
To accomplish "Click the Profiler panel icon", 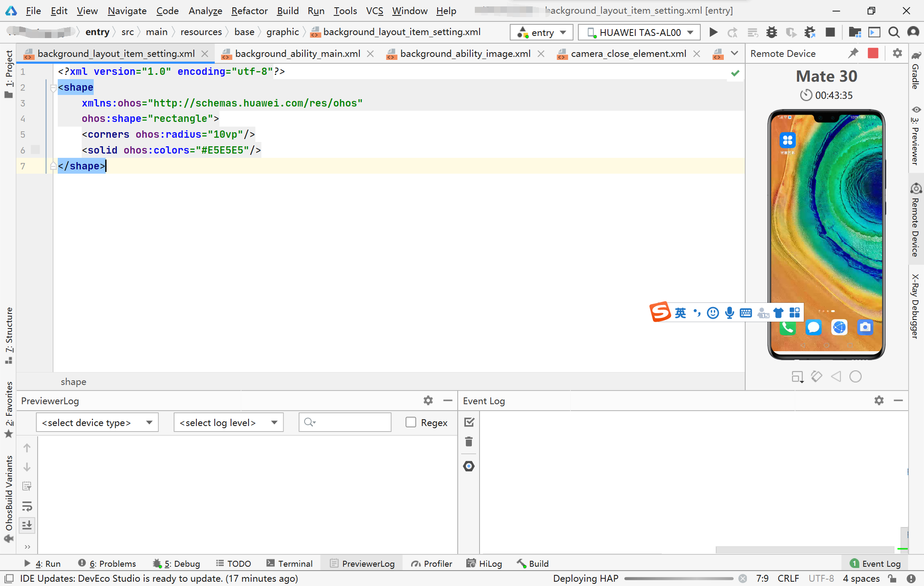I will (429, 564).
